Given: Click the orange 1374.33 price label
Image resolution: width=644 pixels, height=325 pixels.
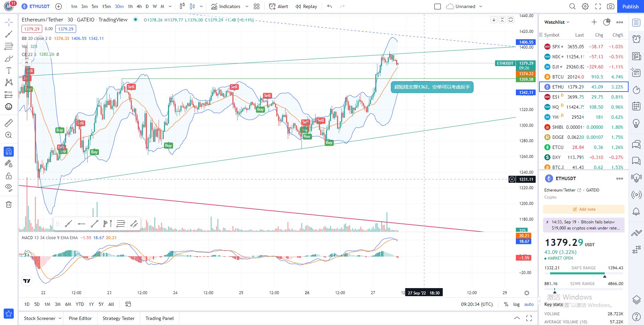Looking at the screenshot, I should [526, 74].
